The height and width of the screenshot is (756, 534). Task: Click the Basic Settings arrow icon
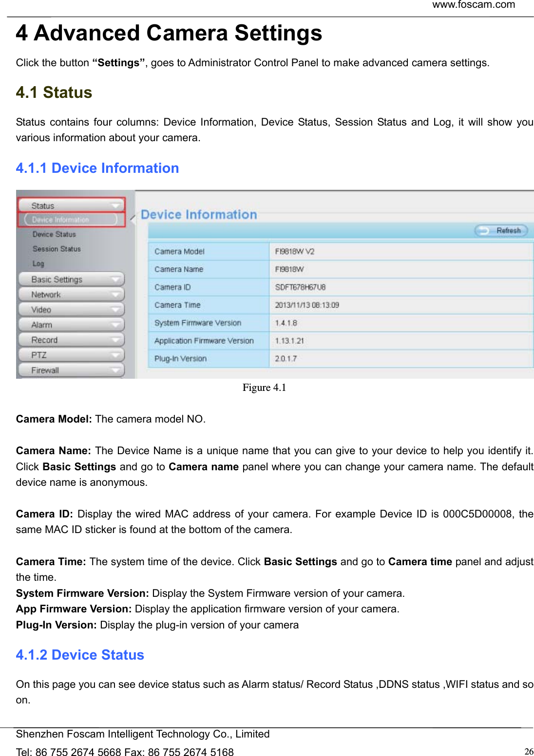point(115,280)
